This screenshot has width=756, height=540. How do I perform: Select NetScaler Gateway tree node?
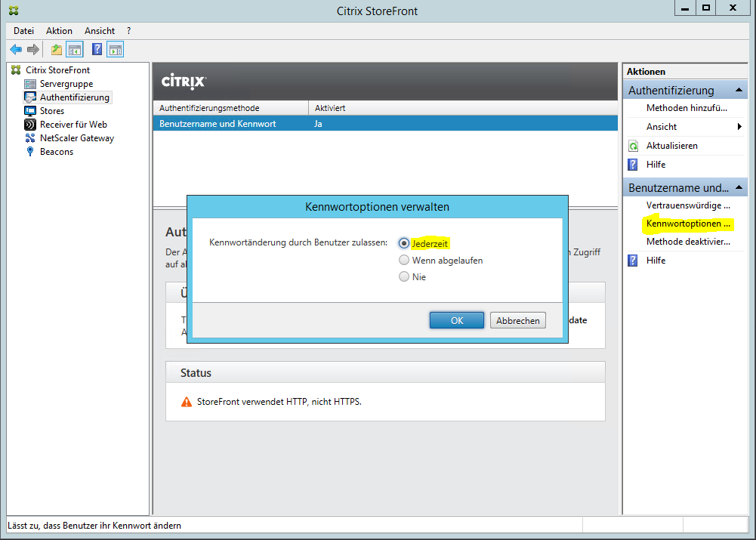(77, 138)
